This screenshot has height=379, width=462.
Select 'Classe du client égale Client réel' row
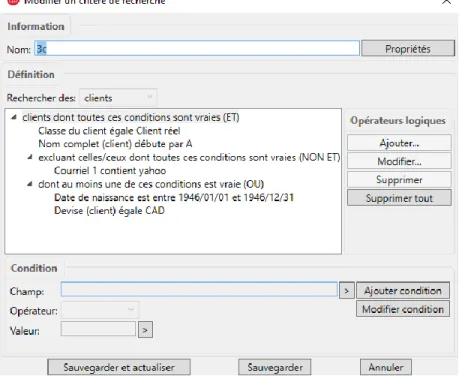click(x=109, y=131)
